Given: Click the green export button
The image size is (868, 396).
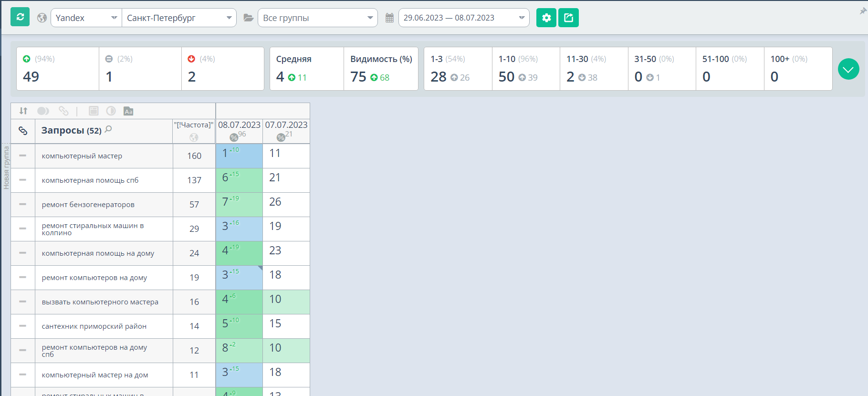Looking at the screenshot, I should coord(569,18).
